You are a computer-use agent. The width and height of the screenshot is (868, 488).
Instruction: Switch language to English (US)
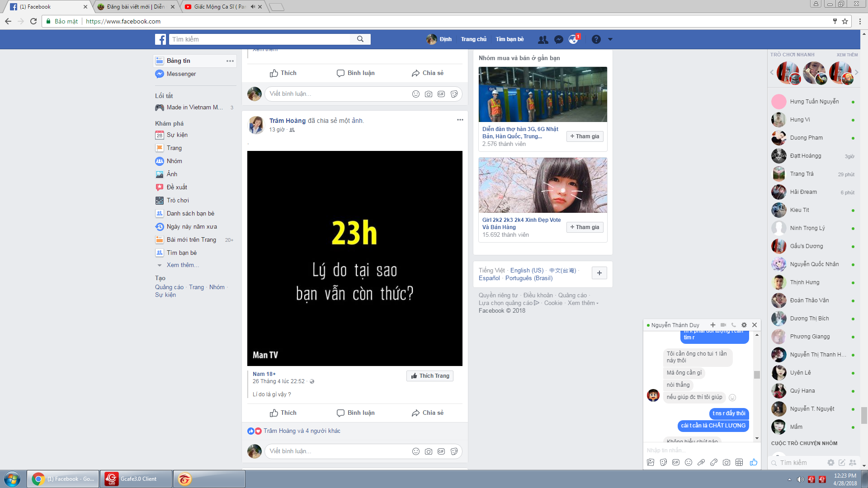coord(527,271)
